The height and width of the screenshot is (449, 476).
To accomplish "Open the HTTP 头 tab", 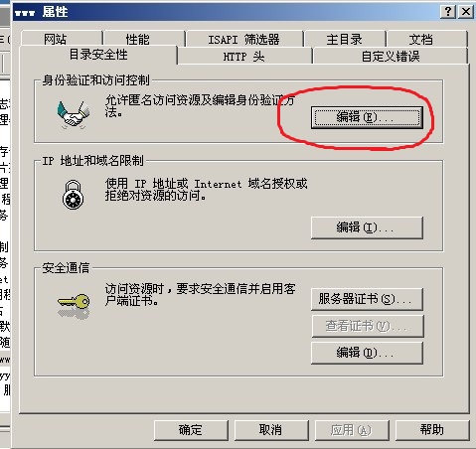I will point(244,56).
